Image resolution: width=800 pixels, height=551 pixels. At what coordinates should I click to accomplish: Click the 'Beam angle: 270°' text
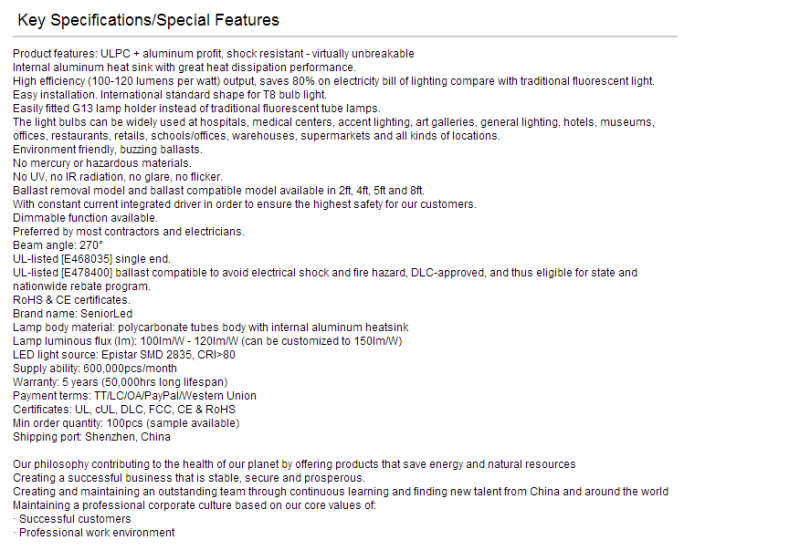[x=58, y=245]
